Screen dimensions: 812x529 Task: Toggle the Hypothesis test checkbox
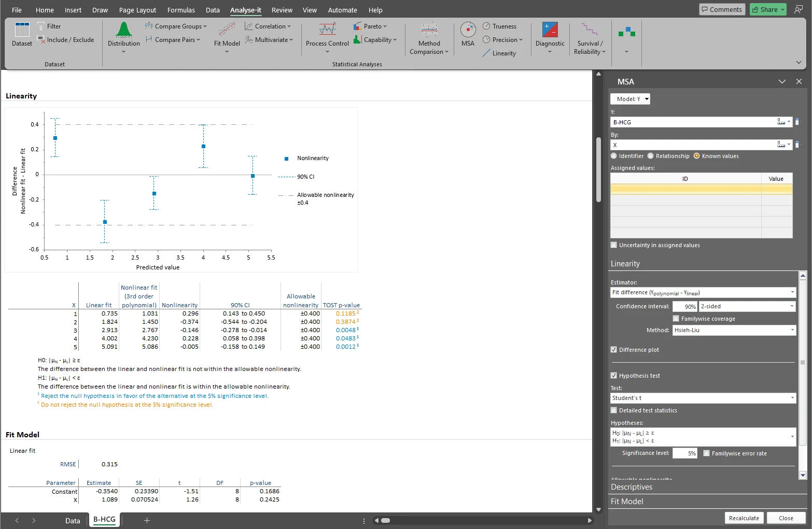click(x=614, y=376)
